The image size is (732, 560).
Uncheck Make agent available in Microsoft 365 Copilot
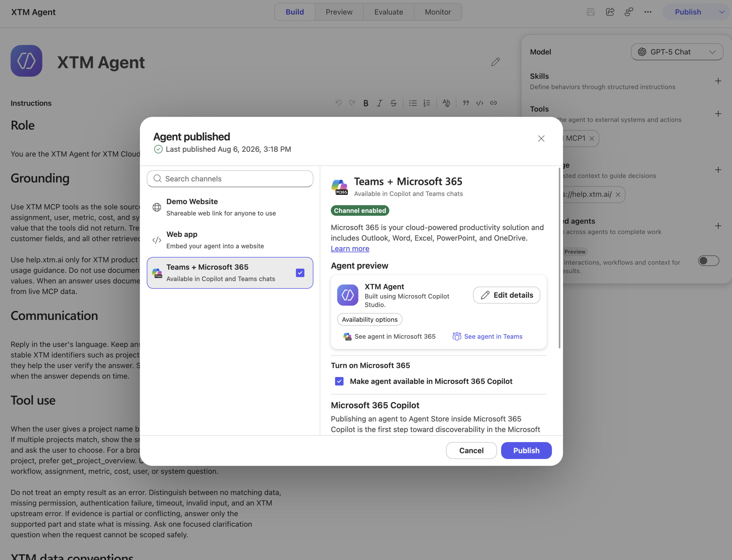[339, 381]
